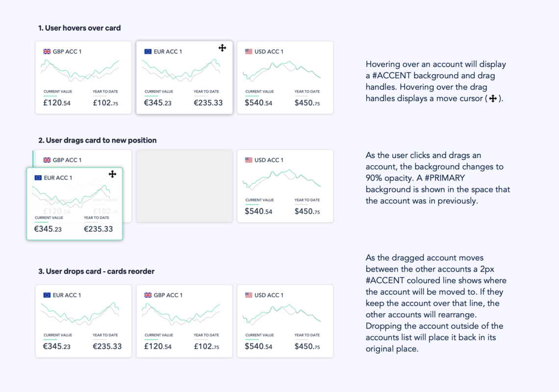Click the grey empty placeholder in step 2

pyautogui.click(x=184, y=186)
